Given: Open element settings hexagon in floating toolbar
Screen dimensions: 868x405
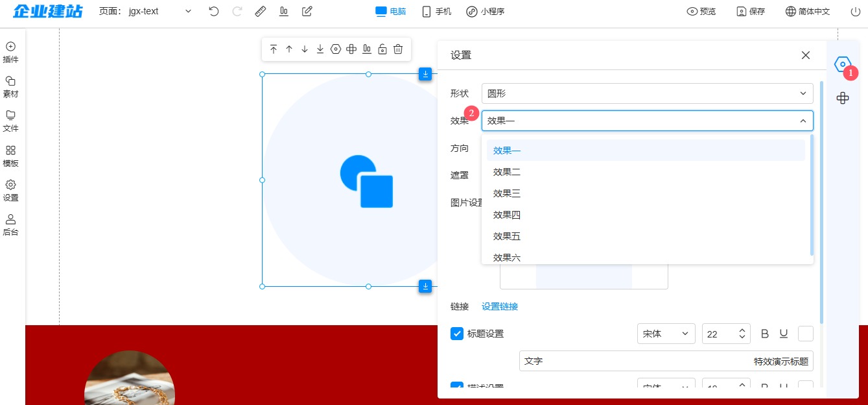Looking at the screenshot, I should click(x=336, y=49).
